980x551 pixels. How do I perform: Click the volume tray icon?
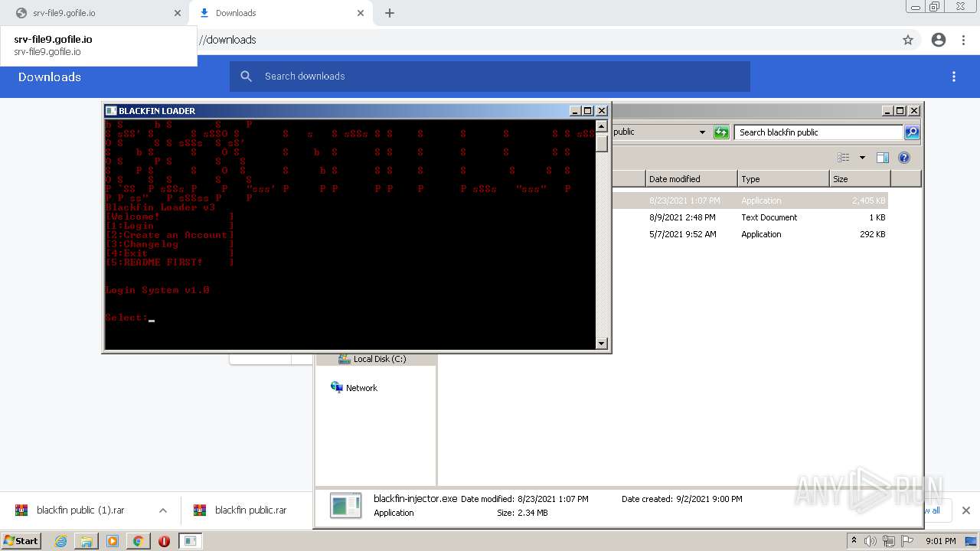pos(871,541)
